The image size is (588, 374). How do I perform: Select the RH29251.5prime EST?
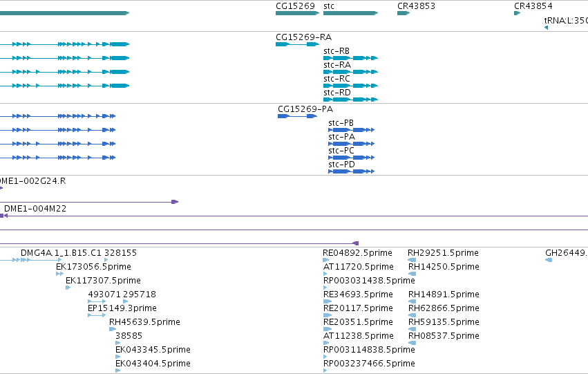(412, 260)
